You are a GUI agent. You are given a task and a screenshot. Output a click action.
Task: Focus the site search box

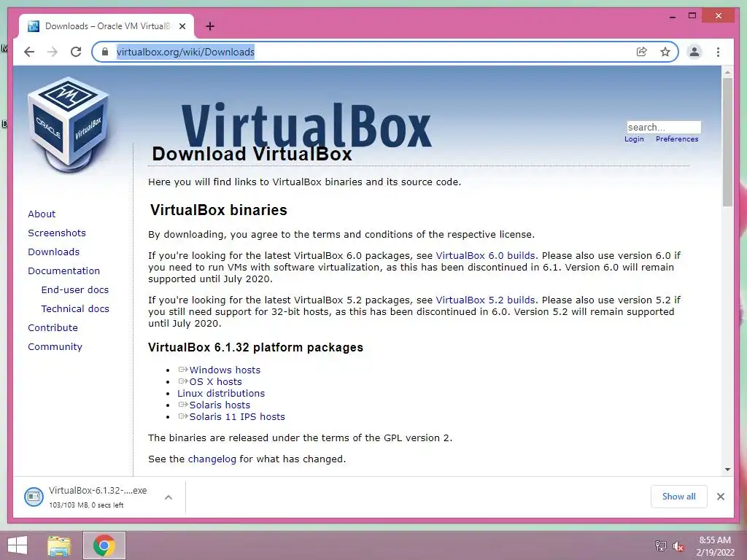coord(664,127)
